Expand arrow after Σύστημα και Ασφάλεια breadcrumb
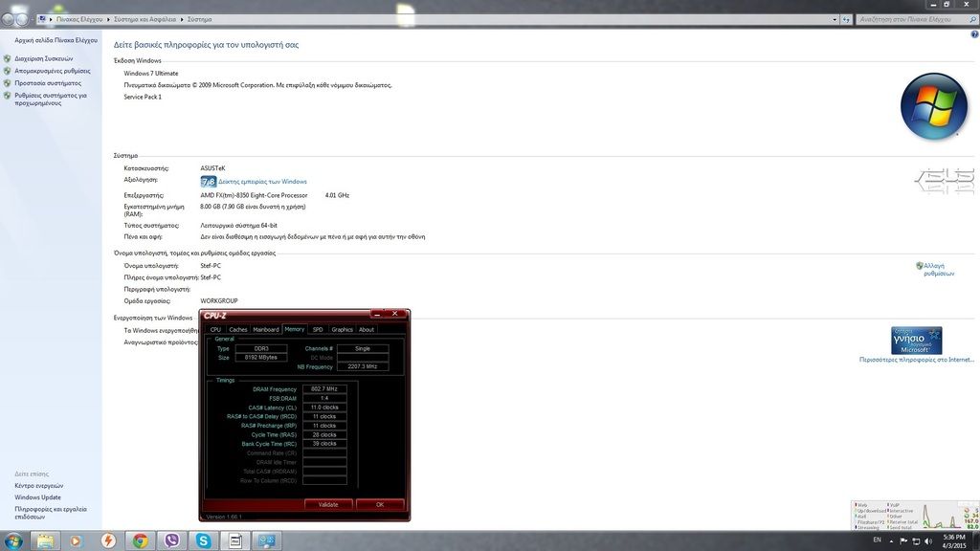Screen dimensions: 980x551 coord(182,19)
